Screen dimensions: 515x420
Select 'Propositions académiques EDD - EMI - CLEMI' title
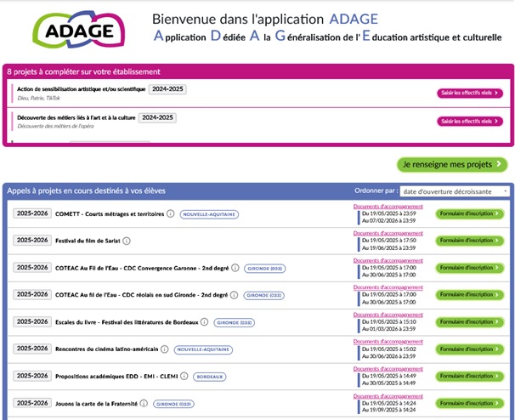point(116,377)
